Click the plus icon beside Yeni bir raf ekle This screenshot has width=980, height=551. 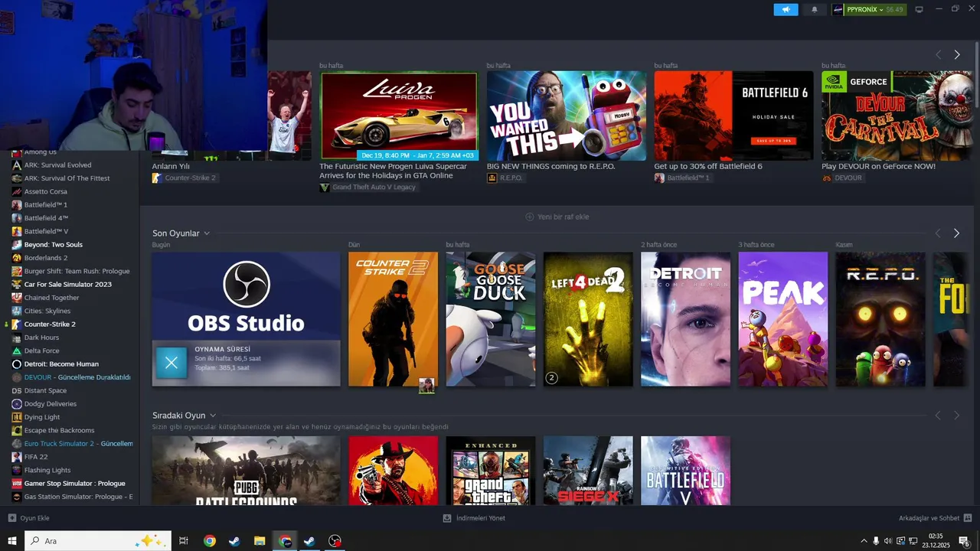pos(529,217)
